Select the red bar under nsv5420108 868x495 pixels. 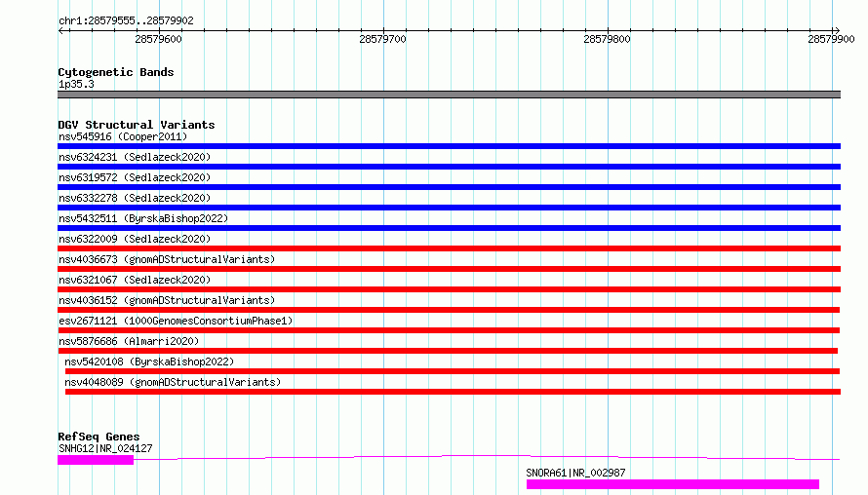[453, 371]
